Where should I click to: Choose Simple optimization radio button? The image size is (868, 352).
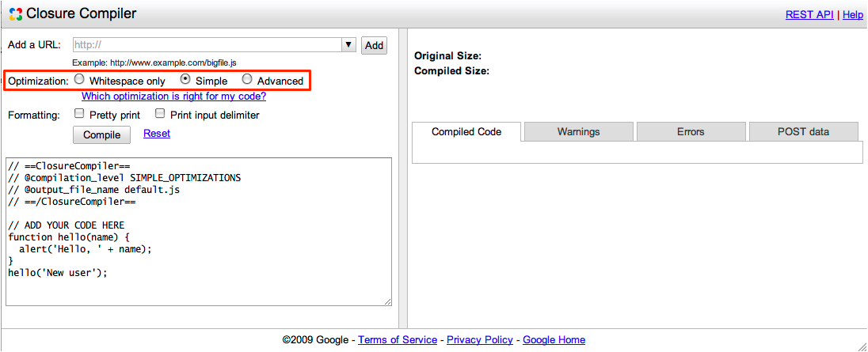coord(185,80)
